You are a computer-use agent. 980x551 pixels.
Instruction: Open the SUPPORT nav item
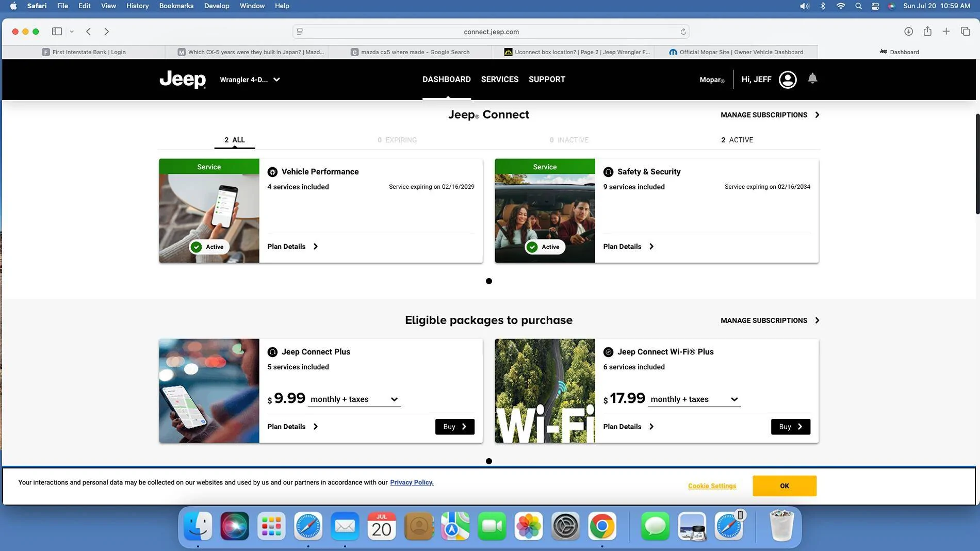tap(547, 79)
